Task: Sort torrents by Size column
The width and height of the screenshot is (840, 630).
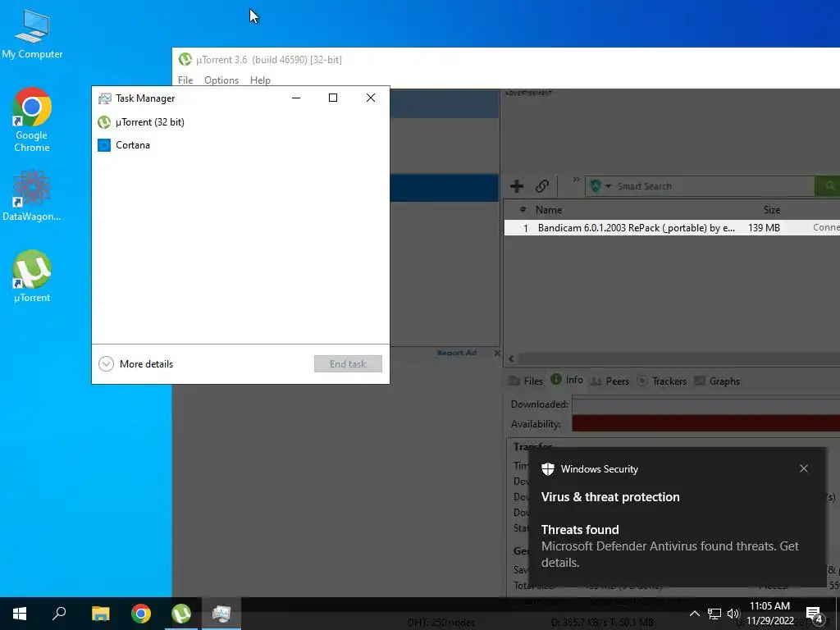Action: click(x=771, y=210)
